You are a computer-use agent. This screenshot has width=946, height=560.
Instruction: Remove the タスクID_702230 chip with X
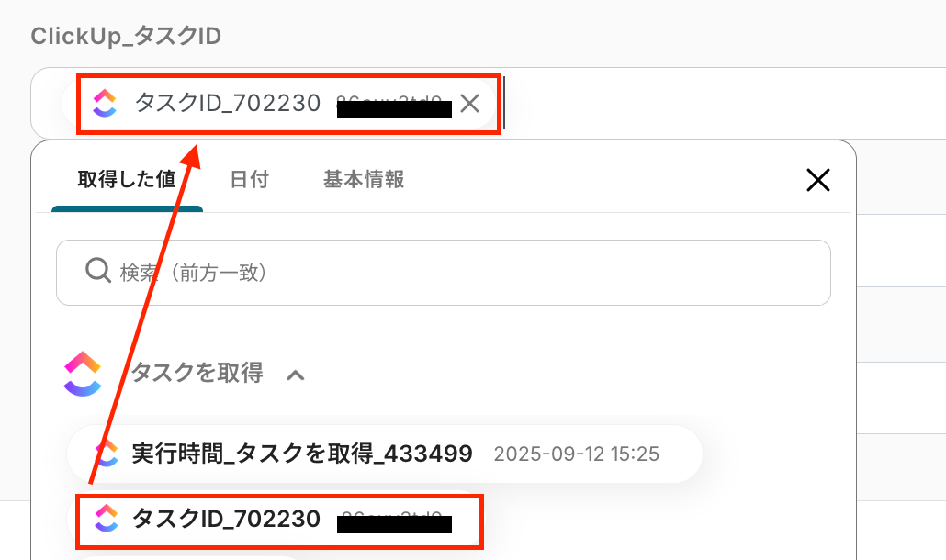click(x=469, y=104)
